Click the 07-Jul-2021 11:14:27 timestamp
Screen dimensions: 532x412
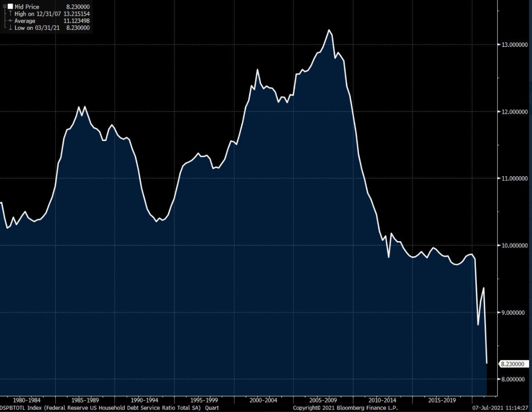pos(500,408)
